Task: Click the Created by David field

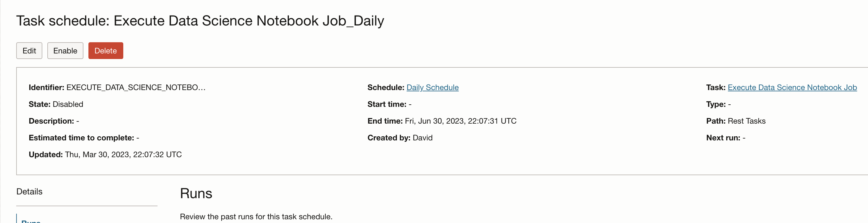Action: click(400, 138)
